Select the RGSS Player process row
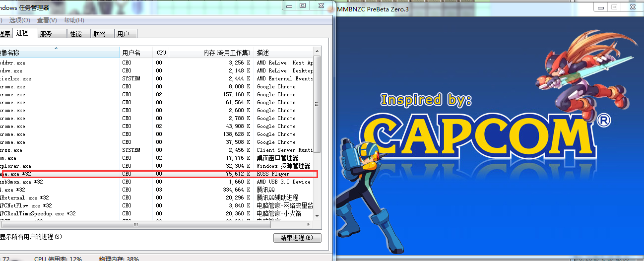This screenshot has height=261, width=644. coord(157,174)
